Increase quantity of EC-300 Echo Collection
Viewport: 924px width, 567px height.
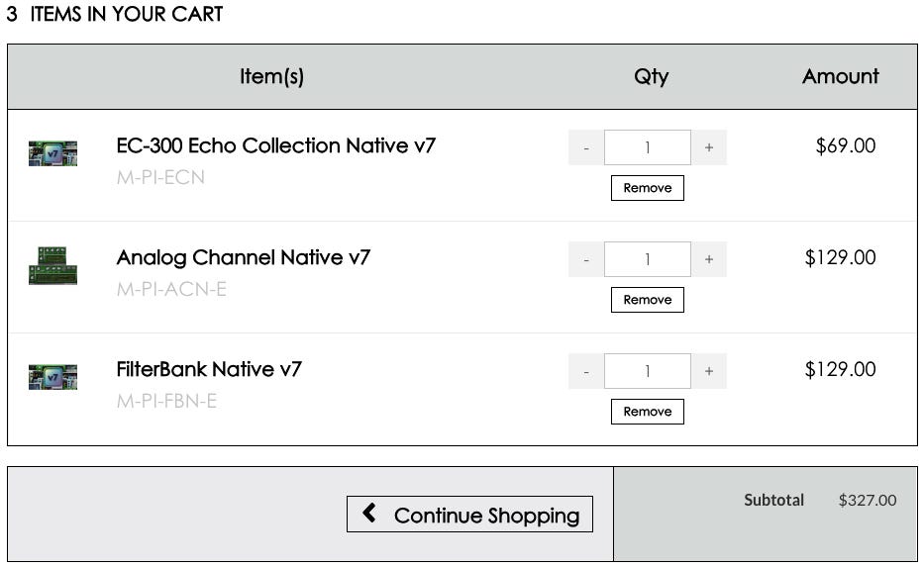[709, 147]
